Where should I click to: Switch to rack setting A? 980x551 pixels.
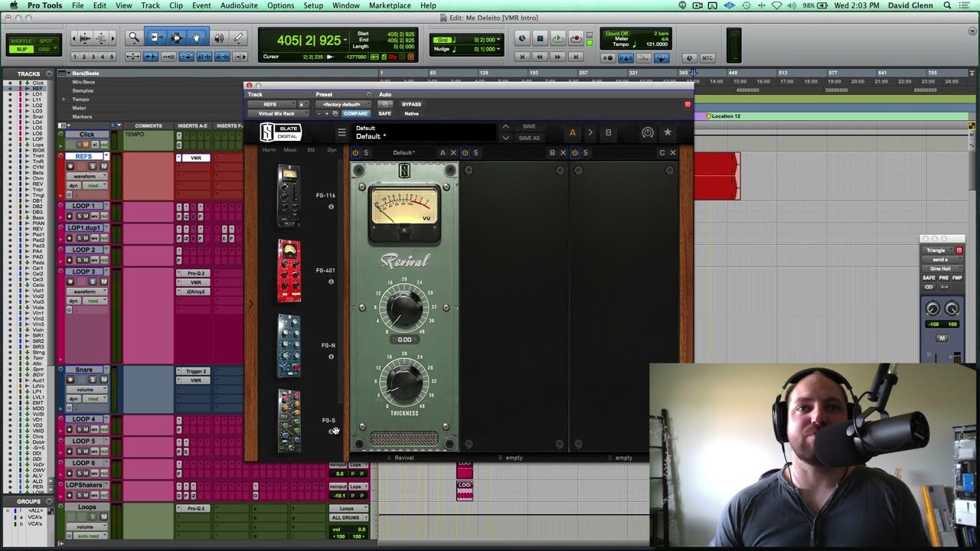572,132
